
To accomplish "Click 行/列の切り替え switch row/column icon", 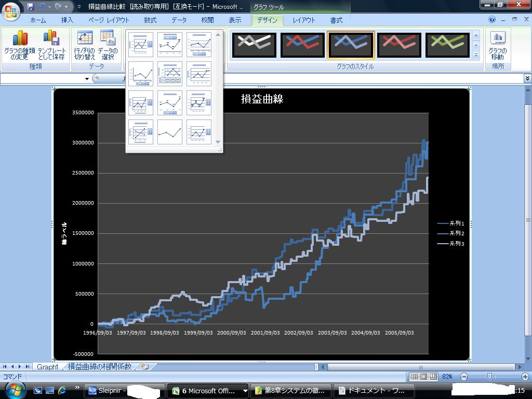I will coord(84,45).
